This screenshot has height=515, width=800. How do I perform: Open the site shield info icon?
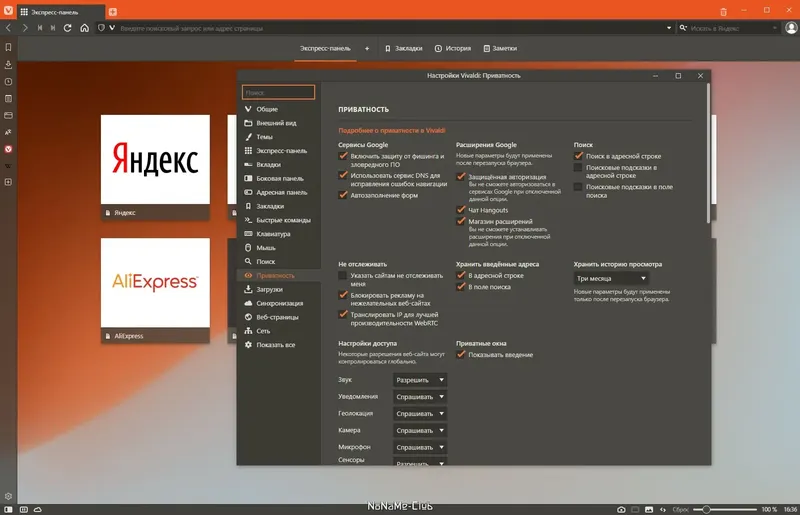[x=101, y=28]
